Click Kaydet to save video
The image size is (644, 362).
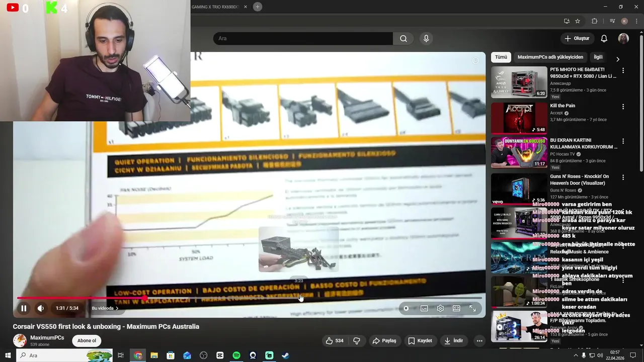(420, 341)
